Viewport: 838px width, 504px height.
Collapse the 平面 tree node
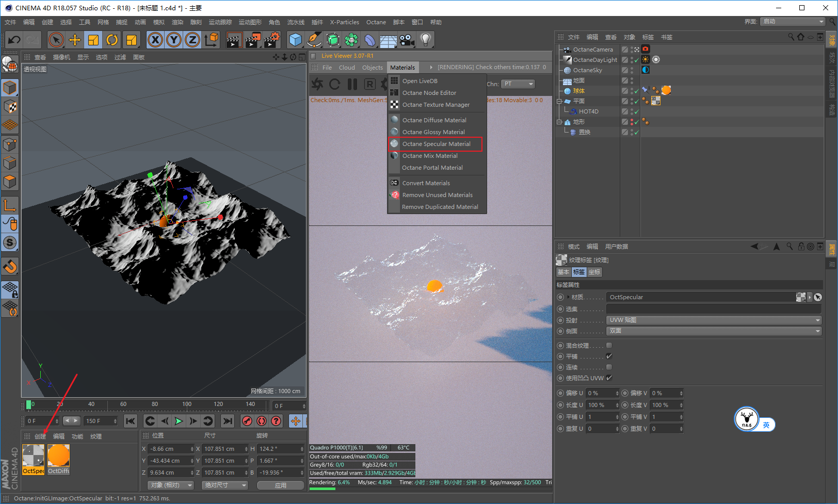(x=559, y=101)
